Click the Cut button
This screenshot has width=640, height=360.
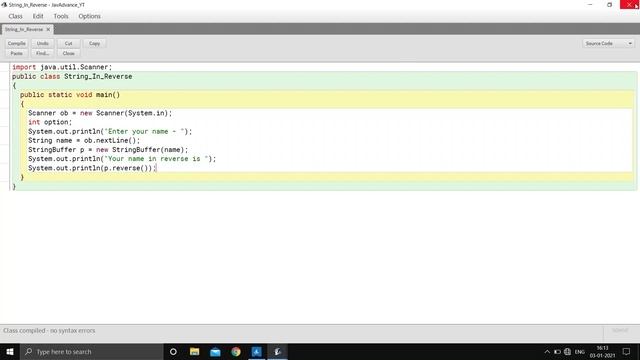[x=69, y=43]
